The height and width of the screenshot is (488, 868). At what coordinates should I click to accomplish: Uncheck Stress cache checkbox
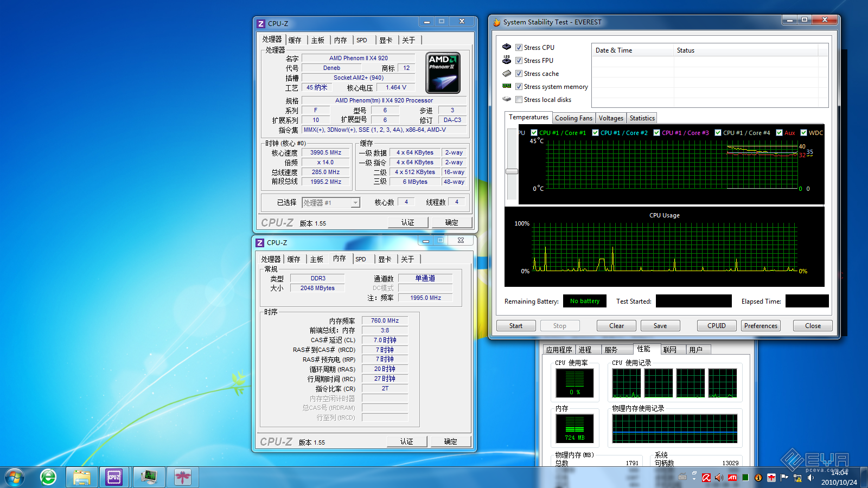coord(519,74)
